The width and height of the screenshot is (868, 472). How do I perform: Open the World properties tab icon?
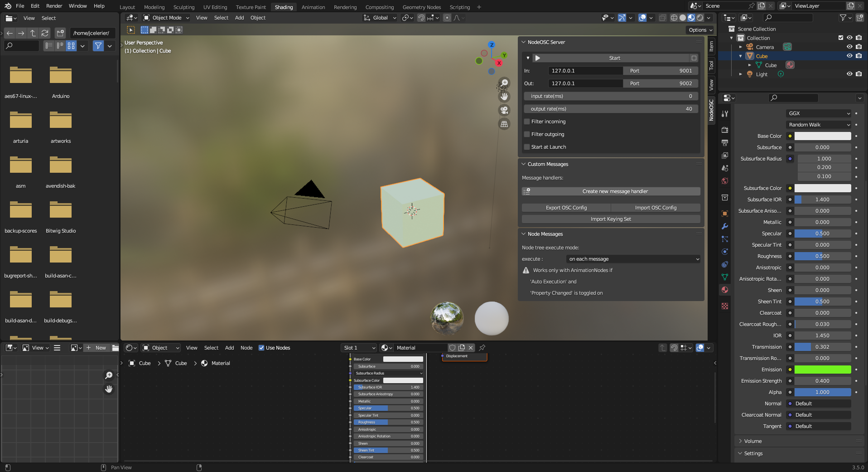[725, 181]
